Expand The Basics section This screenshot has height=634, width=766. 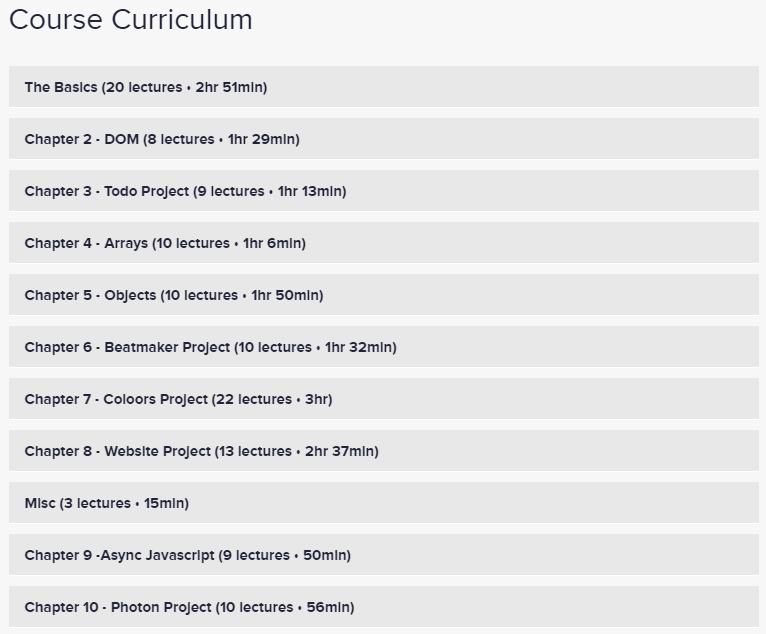coord(383,86)
